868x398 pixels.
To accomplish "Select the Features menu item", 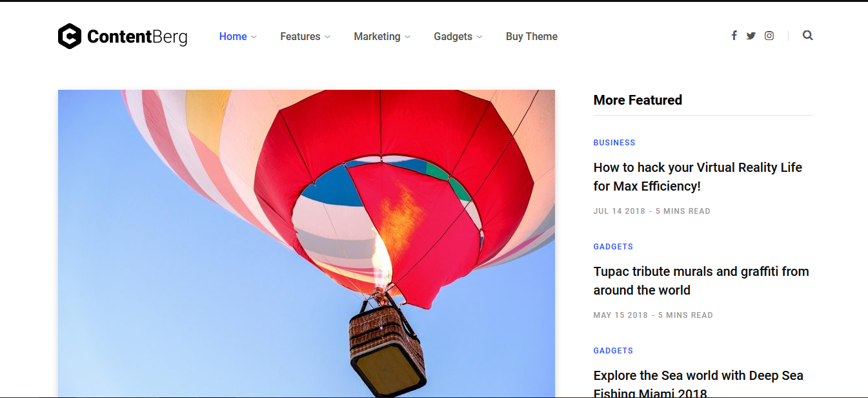I will click(300, 36).
